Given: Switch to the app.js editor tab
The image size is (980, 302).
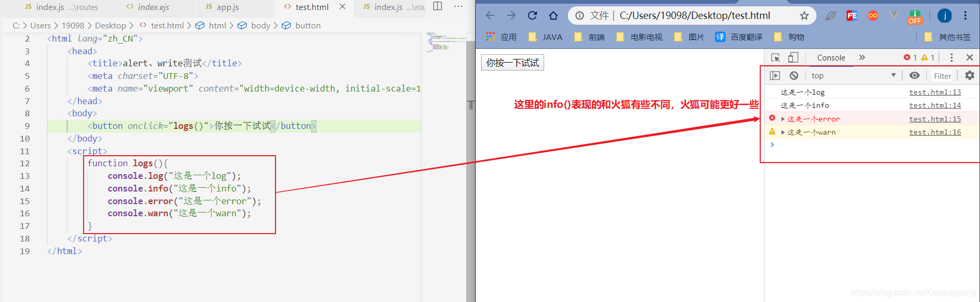Looking at the screenshot, I should coord(227,7).
